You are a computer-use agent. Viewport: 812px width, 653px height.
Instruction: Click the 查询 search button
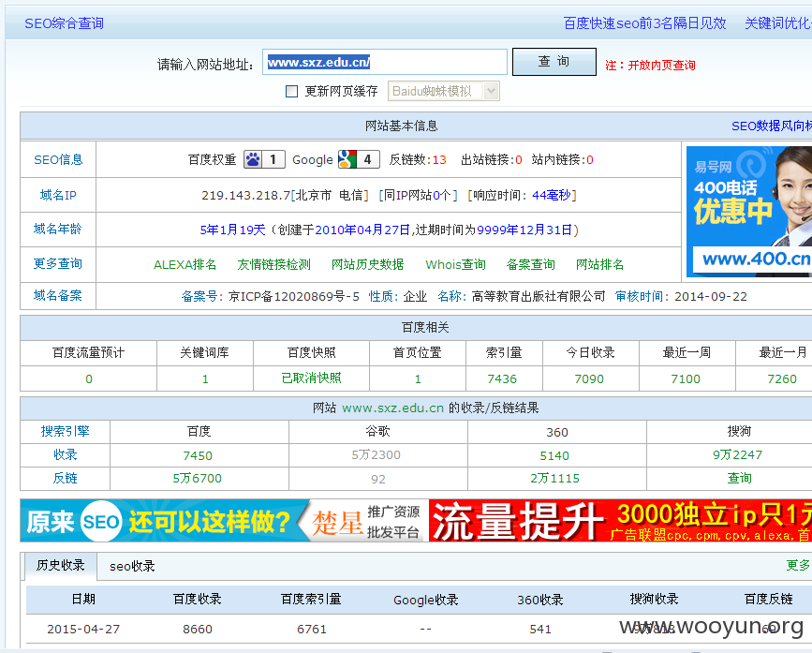click(x=554, y=62)
